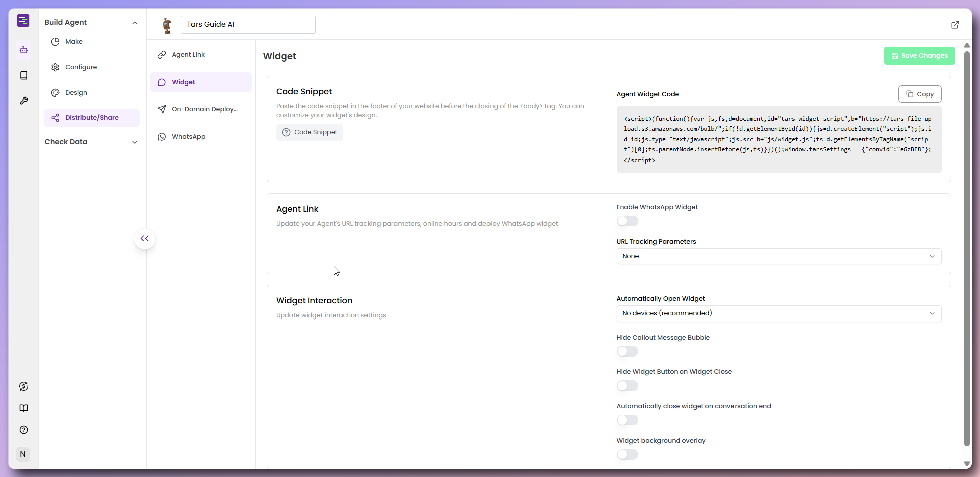This screenshot has width=980, height=477.
Task: Collapse sidebar with double chevron button
Action: click(x=145, y=239)
